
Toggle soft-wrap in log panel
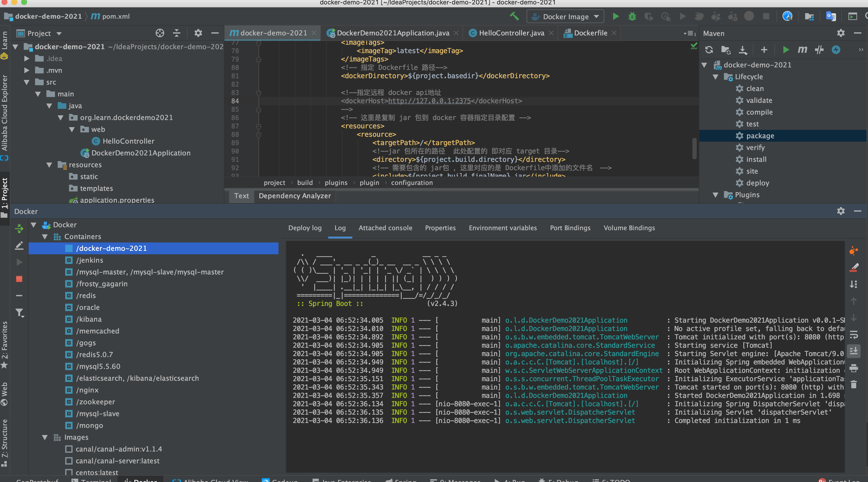[x=853, y=334]
